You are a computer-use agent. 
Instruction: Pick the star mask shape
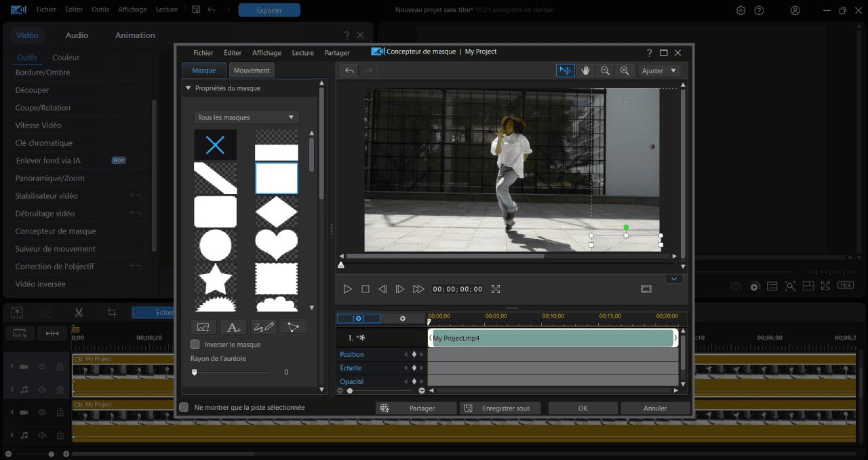pos(215,278)
